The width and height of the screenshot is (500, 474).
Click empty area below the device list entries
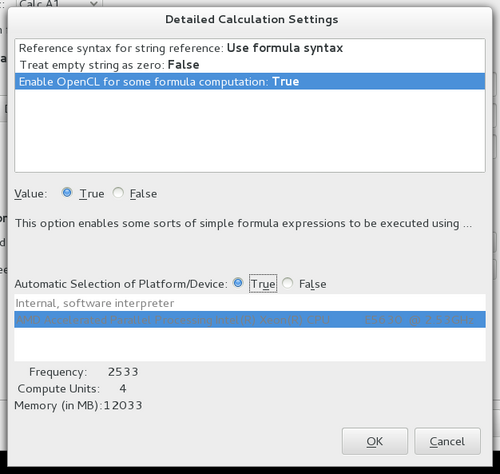click(250, 344)
